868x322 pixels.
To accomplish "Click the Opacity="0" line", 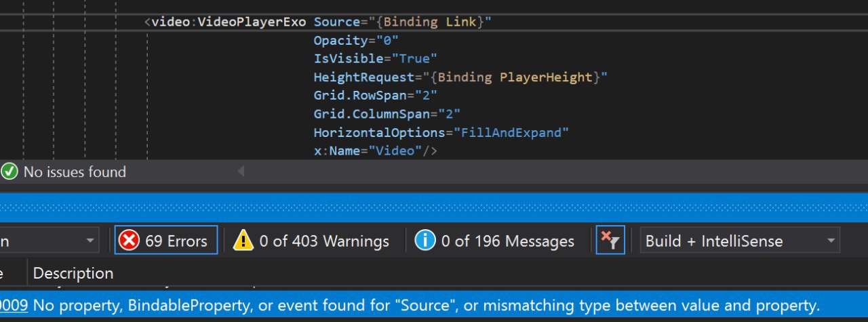I will 356,40.
